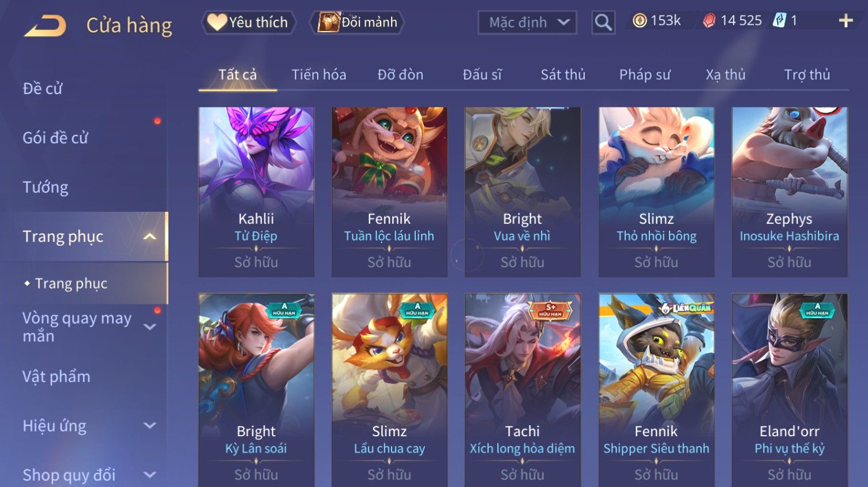Open Gói đề cử in sidebar

click(x=55, y=138)
